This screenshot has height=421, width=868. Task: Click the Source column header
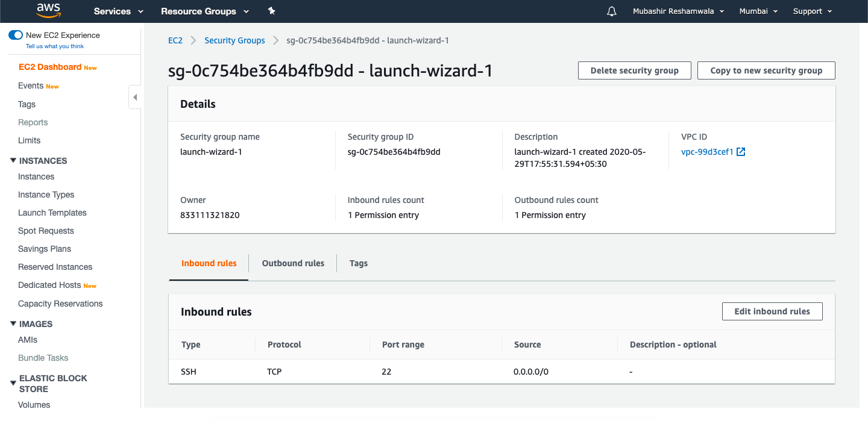point(527,345)
